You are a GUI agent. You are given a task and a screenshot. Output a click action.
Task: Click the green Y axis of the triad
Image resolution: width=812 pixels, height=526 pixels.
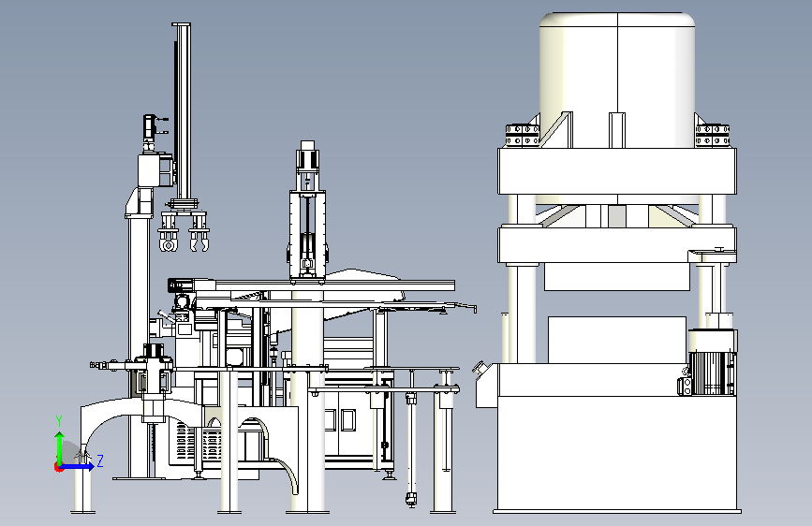pyautogui.click(x=60, y=447)
